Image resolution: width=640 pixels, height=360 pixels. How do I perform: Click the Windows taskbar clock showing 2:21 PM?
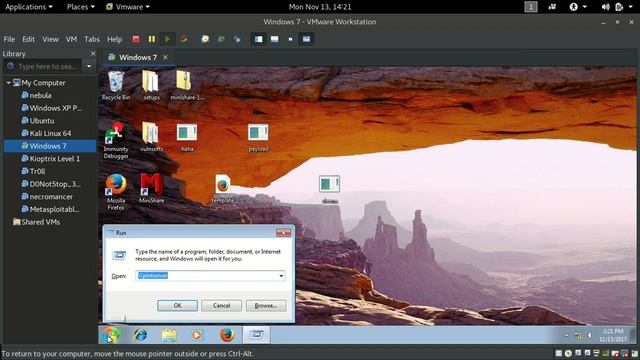point(613,335)
